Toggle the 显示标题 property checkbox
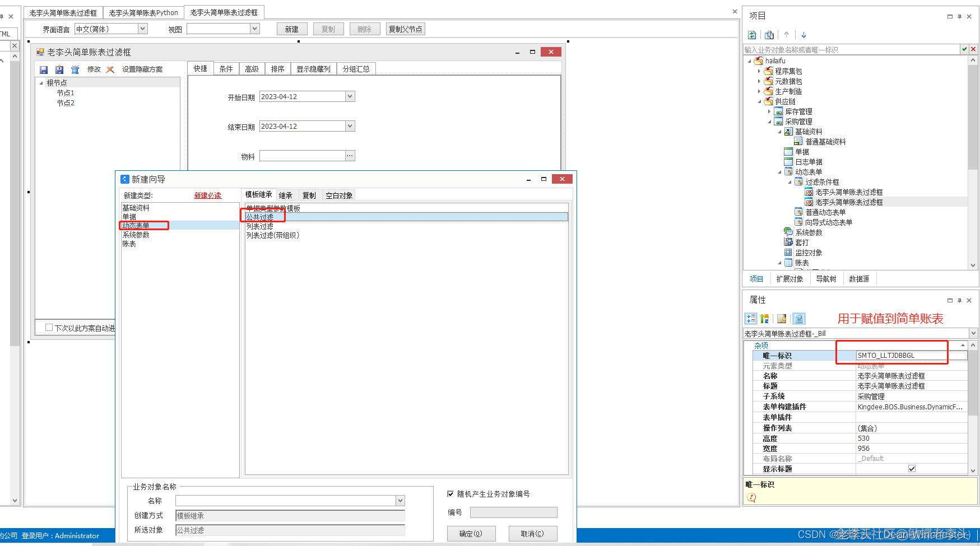 click(912, 469)
